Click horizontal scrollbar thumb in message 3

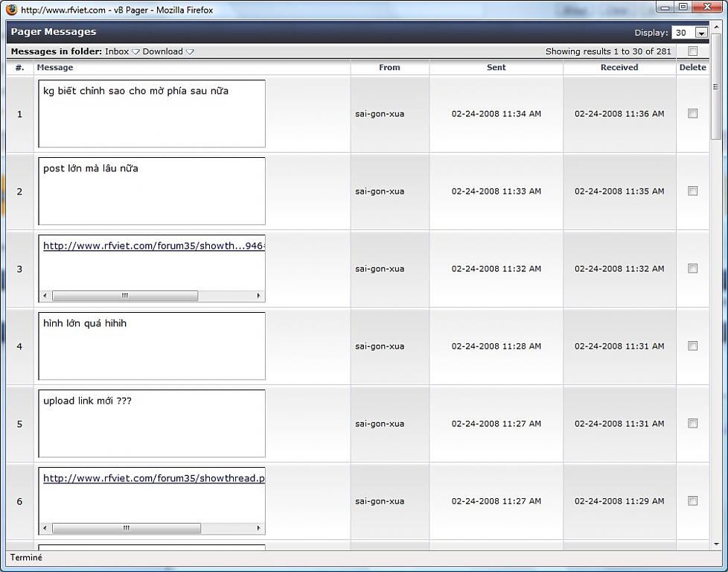tap(125, 296)
